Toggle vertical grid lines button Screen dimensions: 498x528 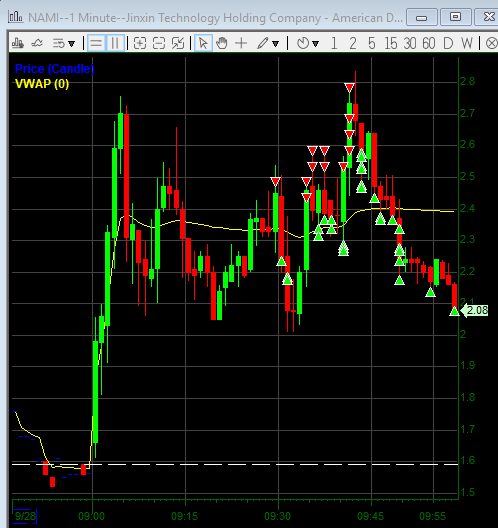point(115,43)
